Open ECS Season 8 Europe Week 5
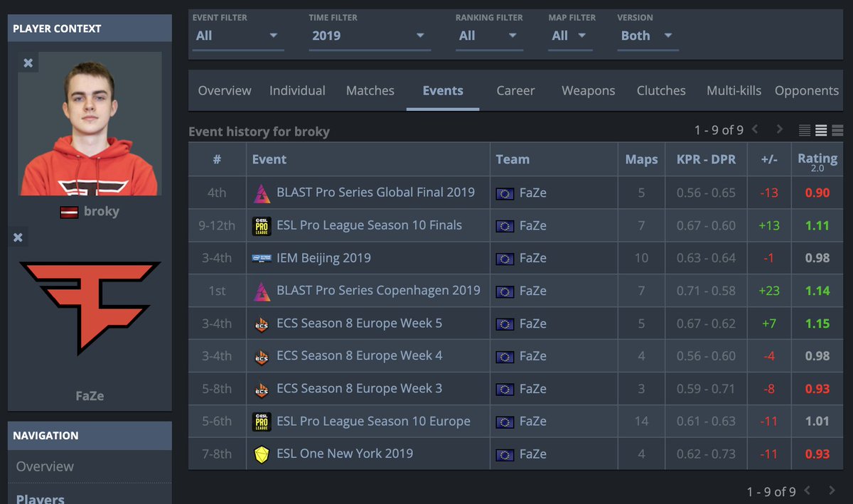The width and height of the screenshot is (853, 504). (x=359, y=323)
